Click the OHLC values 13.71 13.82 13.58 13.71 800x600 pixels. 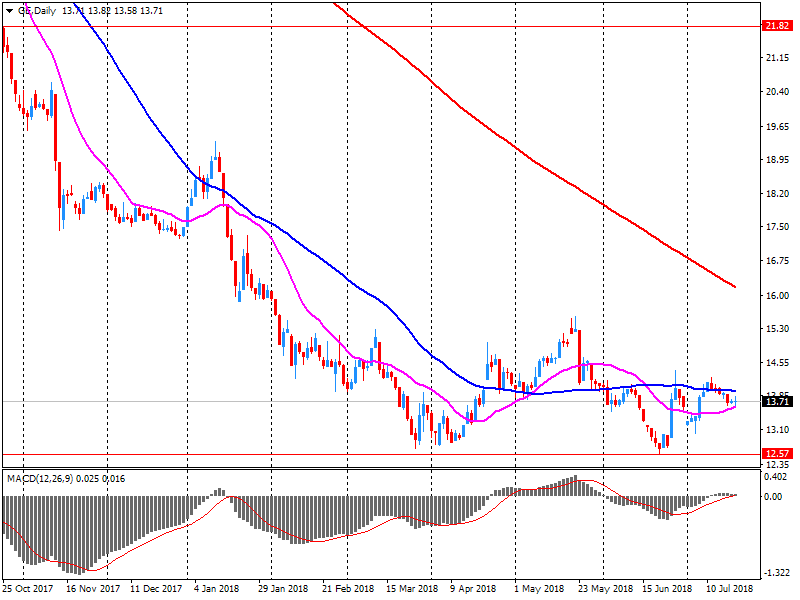(x=112, y=11)
